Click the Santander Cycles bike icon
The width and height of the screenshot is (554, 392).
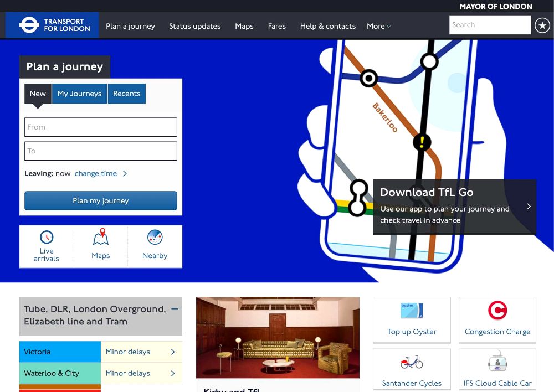(x=412, y=362)
